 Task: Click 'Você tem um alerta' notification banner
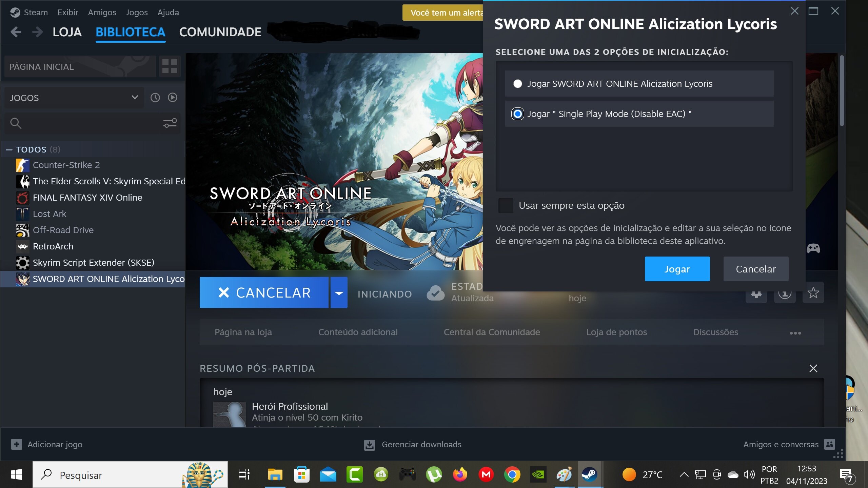[x=443, y=13]
